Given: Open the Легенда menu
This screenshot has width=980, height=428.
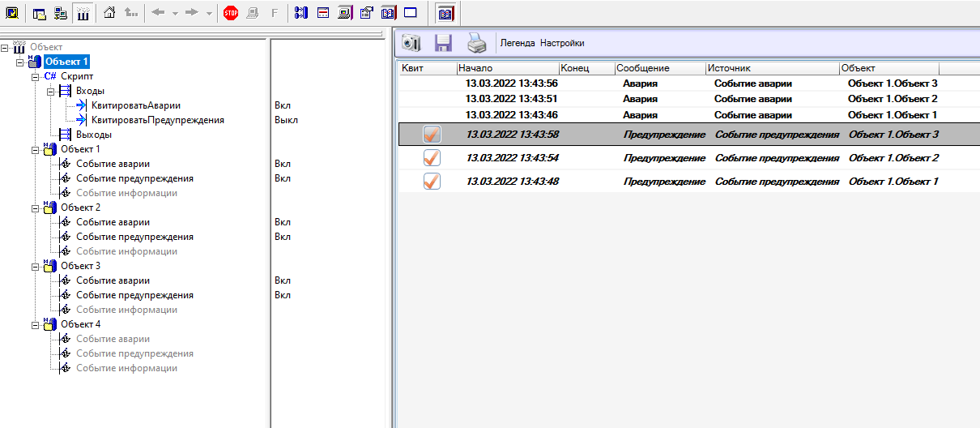Looking at the screenshot, I should tap(518, 43).
